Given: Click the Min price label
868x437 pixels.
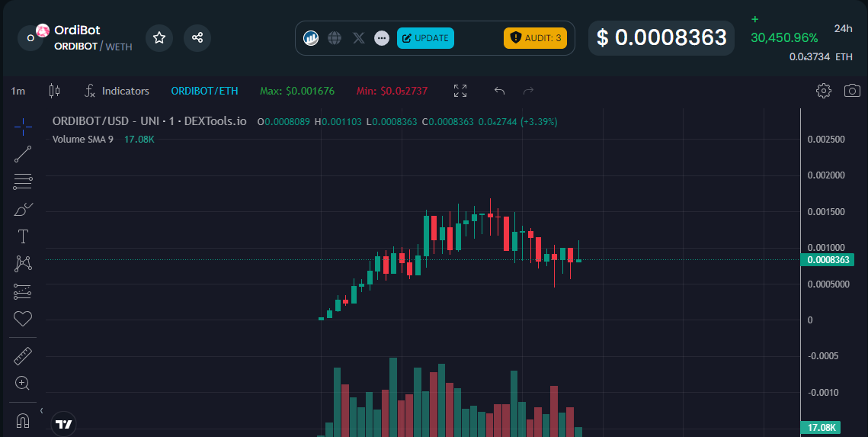Looking at the screenshot, I should pos(392,91).
